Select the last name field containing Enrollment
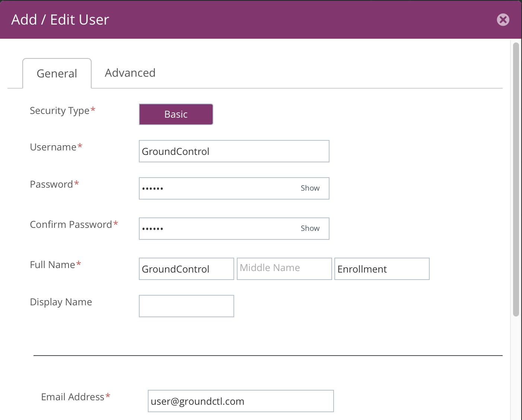This screenshot has height=420, width=522. point(382,269)
